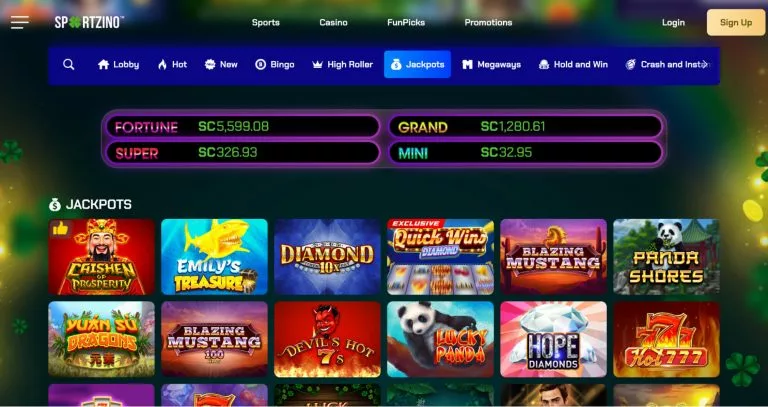Click the Jackpots money bag tab

click(417, 65)
